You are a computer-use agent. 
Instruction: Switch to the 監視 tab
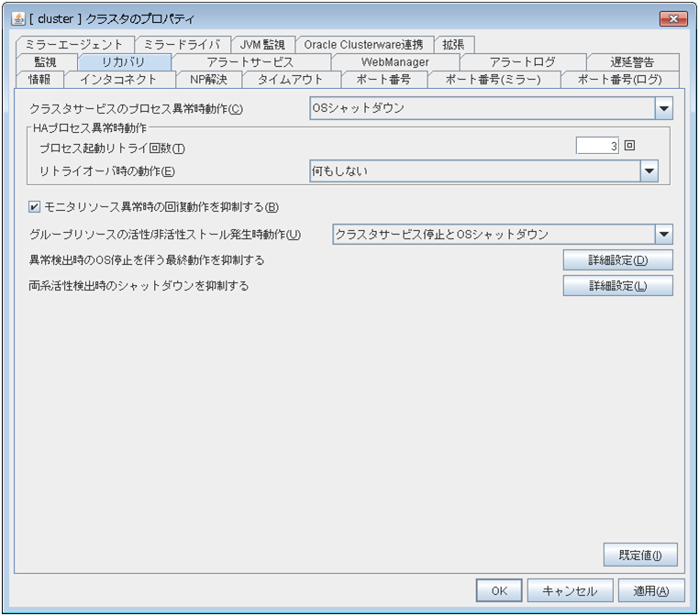(x=45, y=62)
